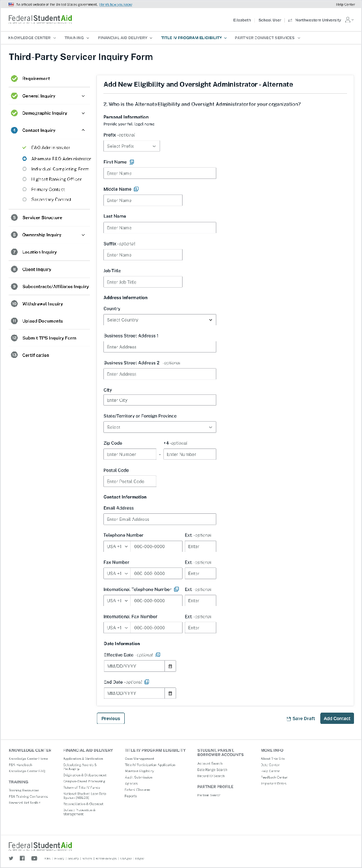
Task: Click the Save Draft disk icon
Action: point(289,719)
